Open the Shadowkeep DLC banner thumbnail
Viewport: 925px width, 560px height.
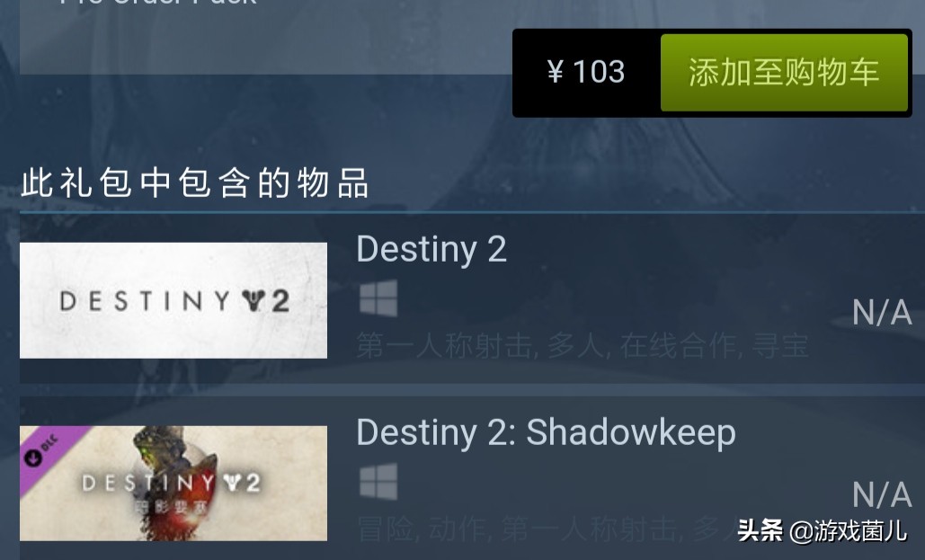point(173,484)
